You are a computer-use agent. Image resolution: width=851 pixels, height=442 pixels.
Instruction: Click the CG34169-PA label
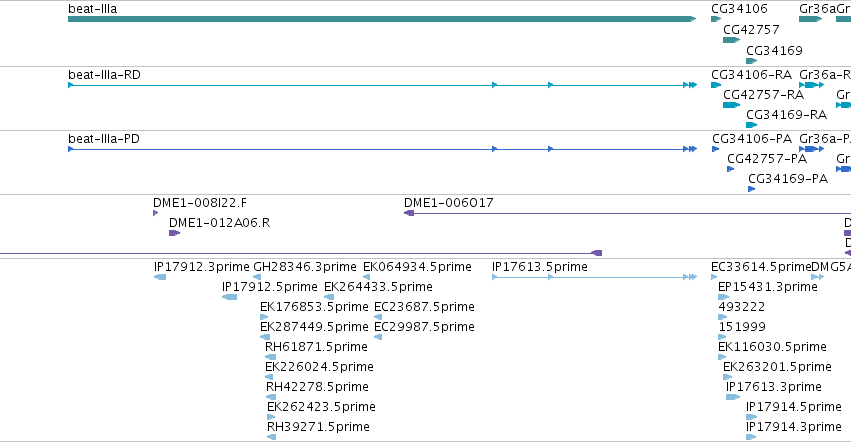[x=788, y=179]
